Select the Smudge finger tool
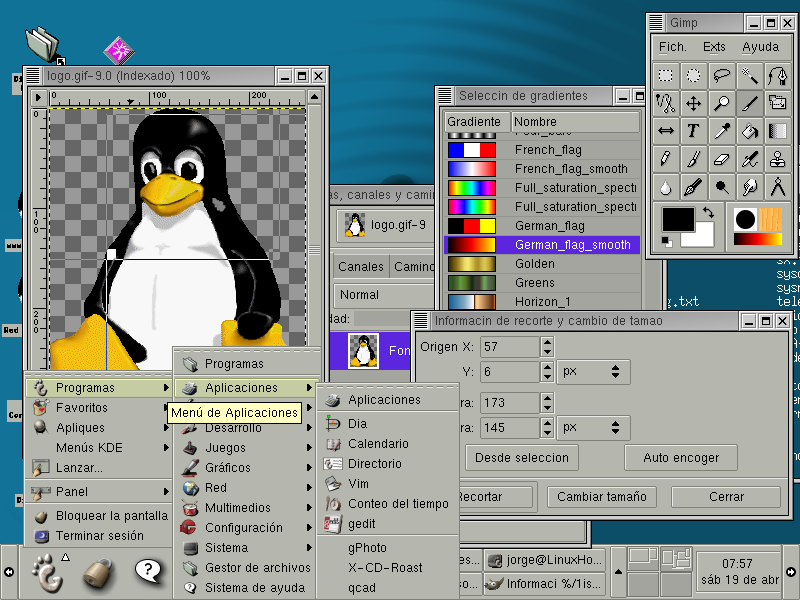Viewport: 800px width, 600px height. (749, 187)
